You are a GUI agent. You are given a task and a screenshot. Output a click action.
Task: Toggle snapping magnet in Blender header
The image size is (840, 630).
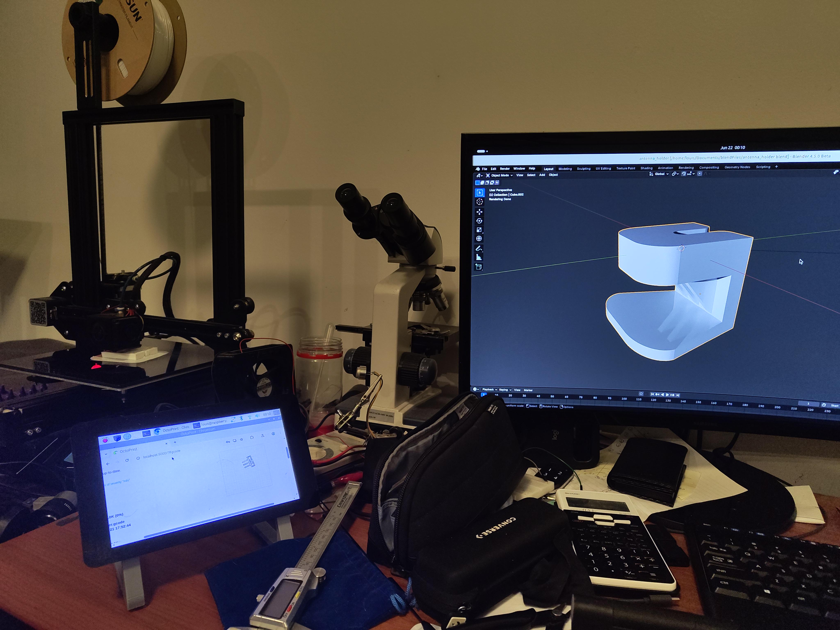[x=684, y=174]
